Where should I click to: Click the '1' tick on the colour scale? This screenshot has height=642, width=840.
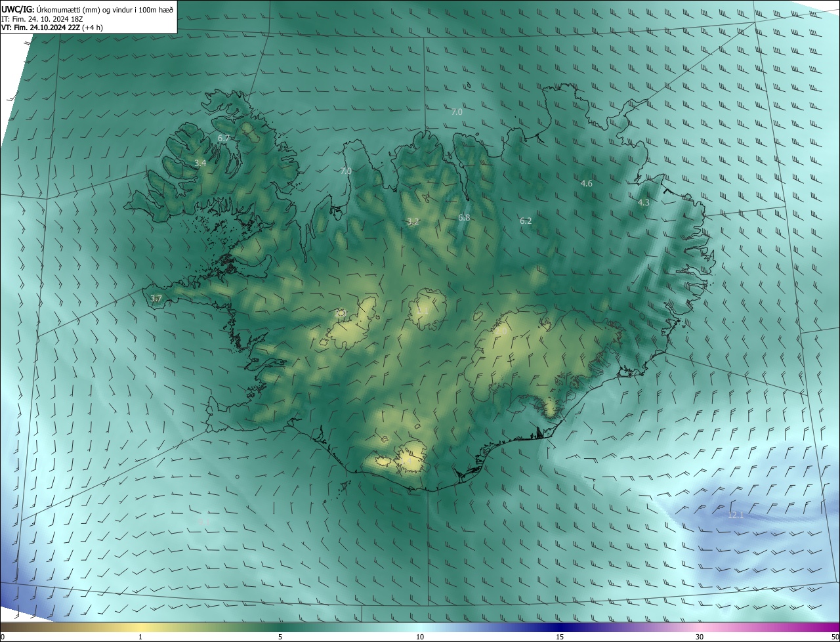(x=140, y=637)
